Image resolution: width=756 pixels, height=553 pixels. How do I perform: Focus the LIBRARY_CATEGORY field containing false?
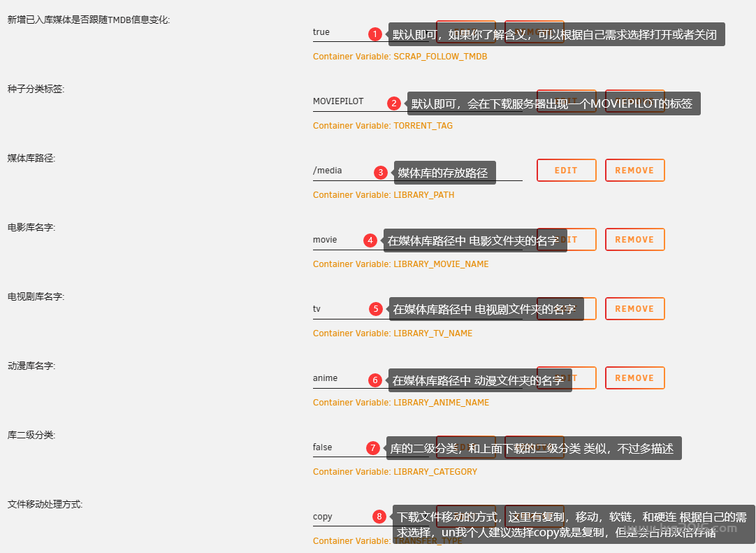371,447
